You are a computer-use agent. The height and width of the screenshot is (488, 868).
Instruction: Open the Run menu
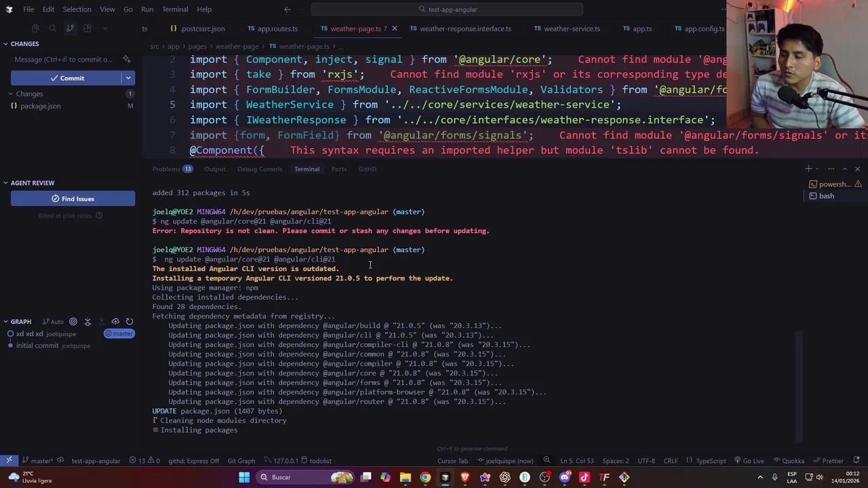[147, 9]
